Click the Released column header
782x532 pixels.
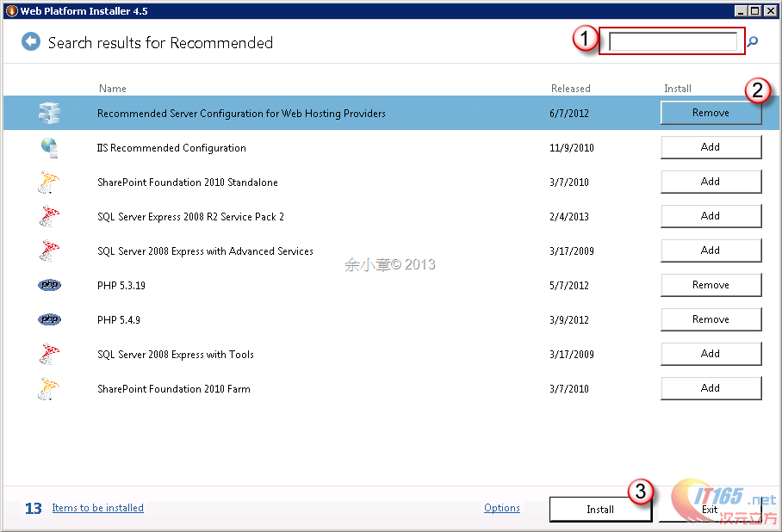[x=570, y=89]
